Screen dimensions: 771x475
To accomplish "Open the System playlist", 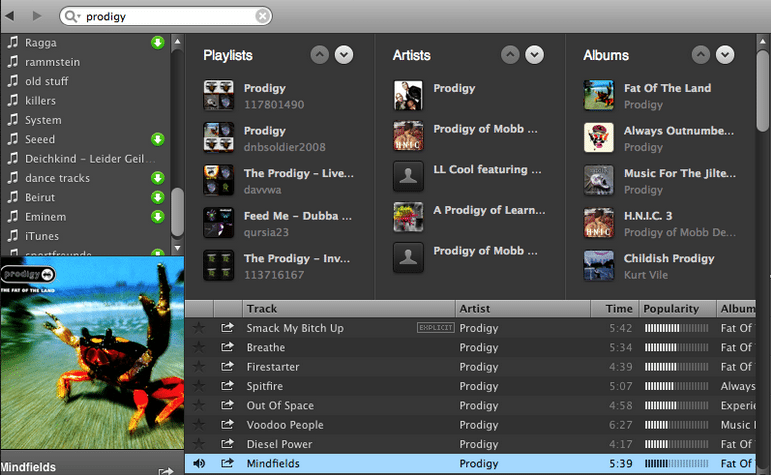I will point(43,120).
